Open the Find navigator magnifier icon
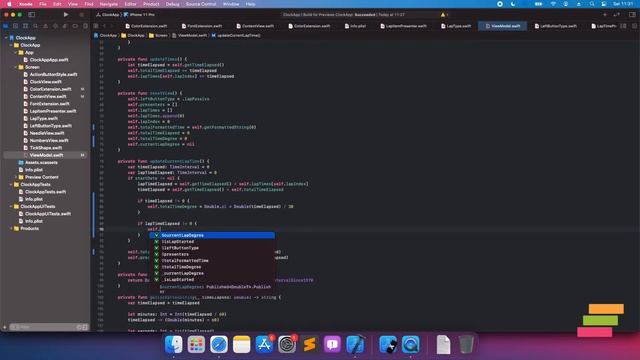This screenshot has height=360, width=640. 36,26
